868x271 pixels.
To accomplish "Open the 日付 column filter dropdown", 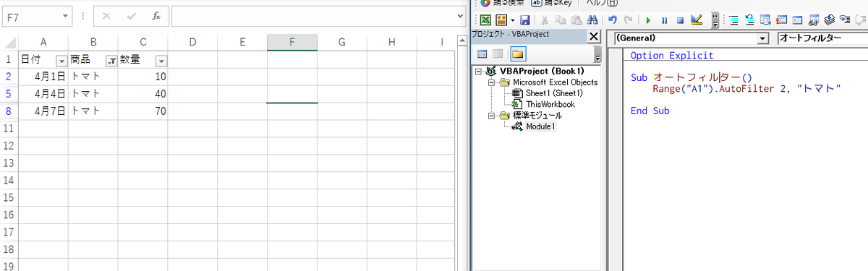I will [61, 61].
